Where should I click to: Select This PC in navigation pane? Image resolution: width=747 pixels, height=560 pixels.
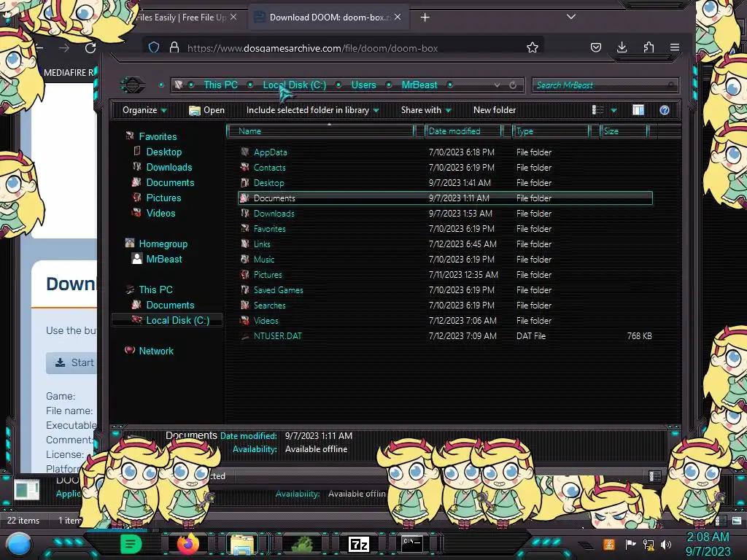tap(150, 289)
